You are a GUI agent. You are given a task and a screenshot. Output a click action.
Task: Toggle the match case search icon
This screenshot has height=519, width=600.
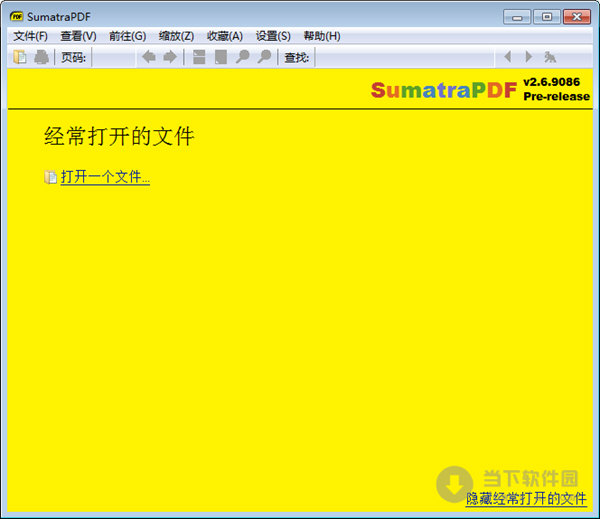pos(550,57)
